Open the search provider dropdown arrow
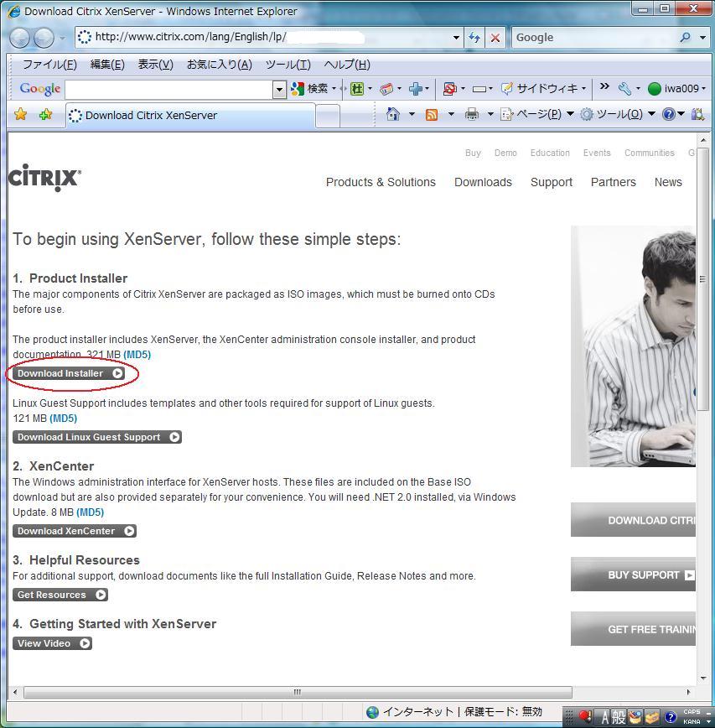The image size is (715, 728). (703, 37)
